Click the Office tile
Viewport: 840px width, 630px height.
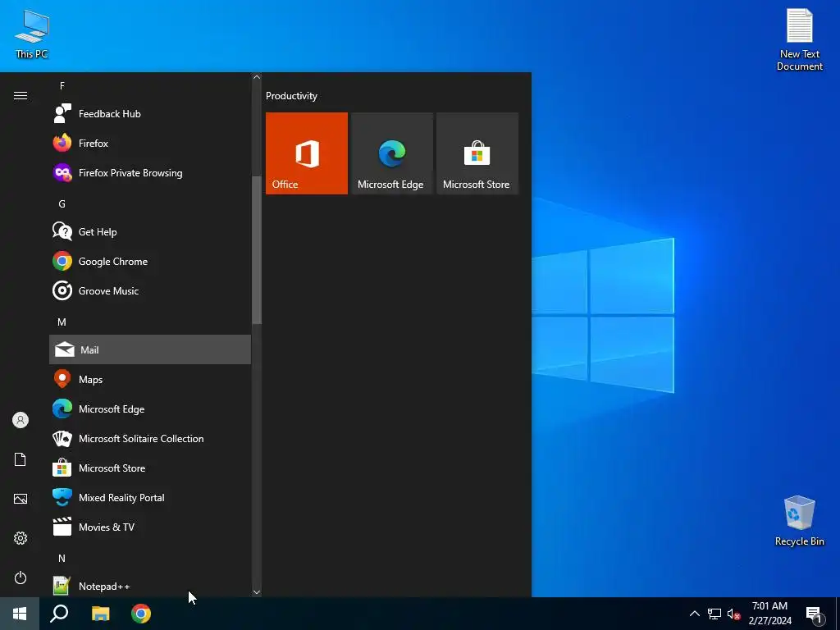coord(307,153)
